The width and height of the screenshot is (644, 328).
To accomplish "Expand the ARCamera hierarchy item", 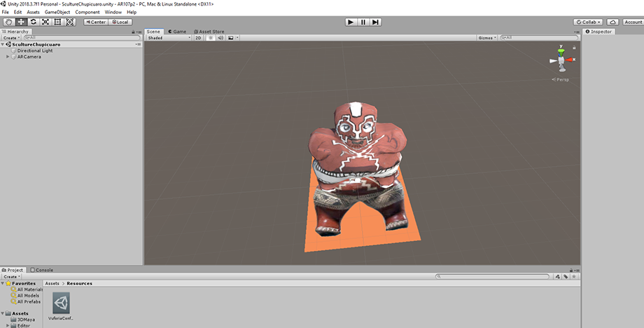I will (x=8, y=57).
